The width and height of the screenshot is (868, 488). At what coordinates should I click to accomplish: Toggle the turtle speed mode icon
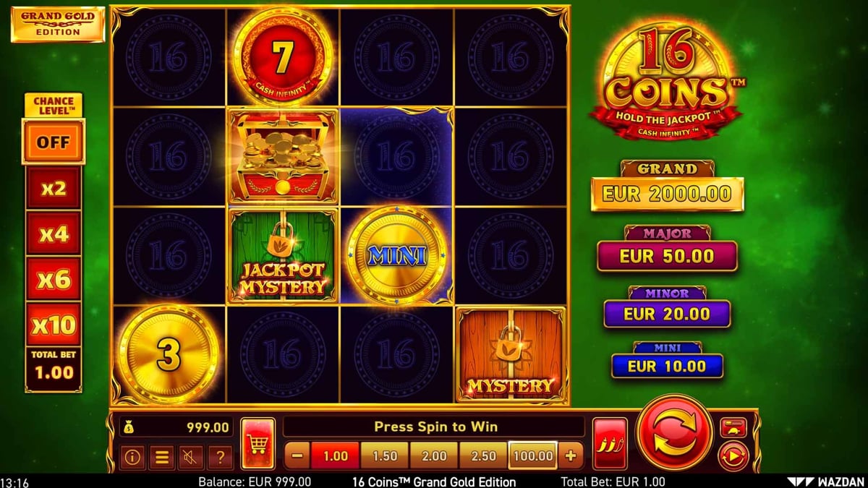(x=733, y=427)
